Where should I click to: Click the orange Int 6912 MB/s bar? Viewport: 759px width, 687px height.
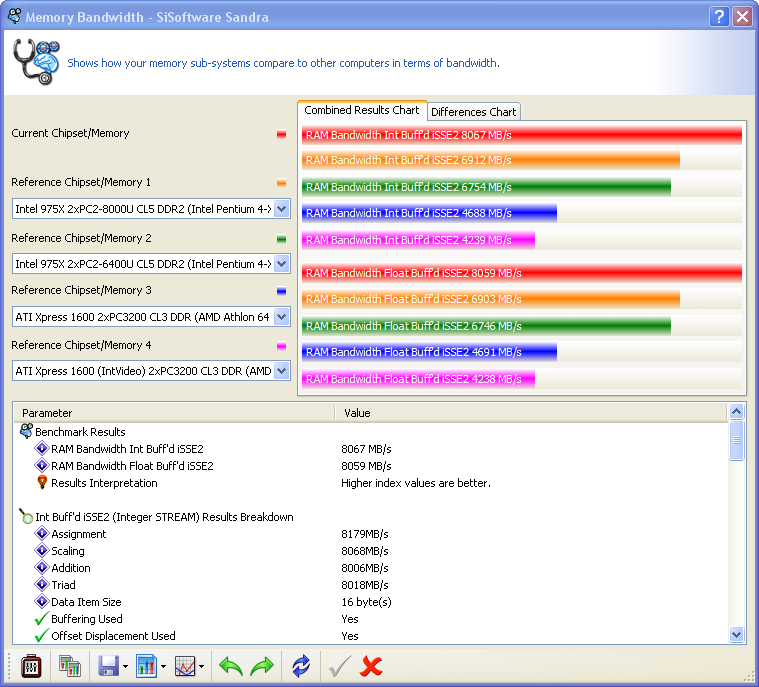[491, 160]
